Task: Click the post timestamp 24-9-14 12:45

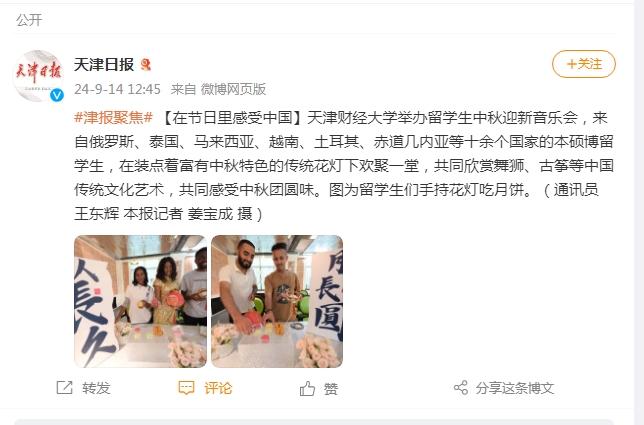Action: click(x=117, y=89)
